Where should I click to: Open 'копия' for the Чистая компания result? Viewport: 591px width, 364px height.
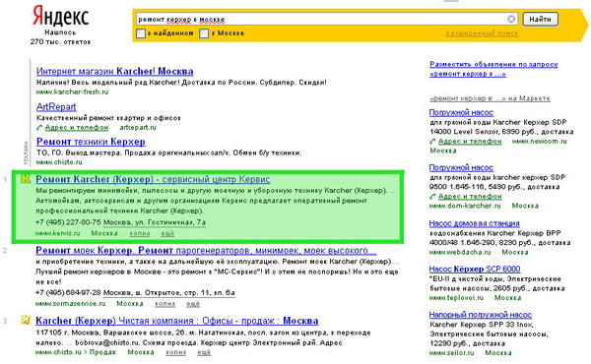(x=175, y=352)
